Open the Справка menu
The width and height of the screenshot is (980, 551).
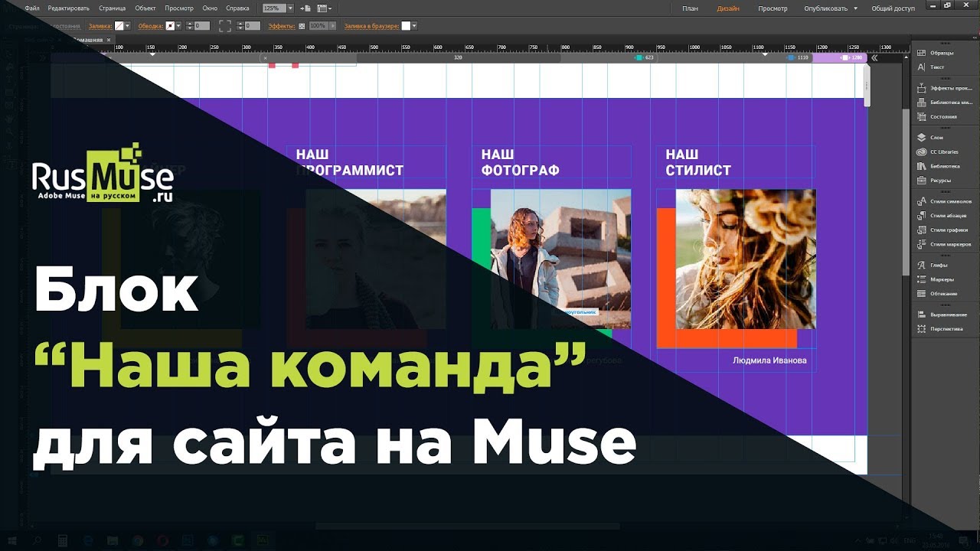coord(237,8)
